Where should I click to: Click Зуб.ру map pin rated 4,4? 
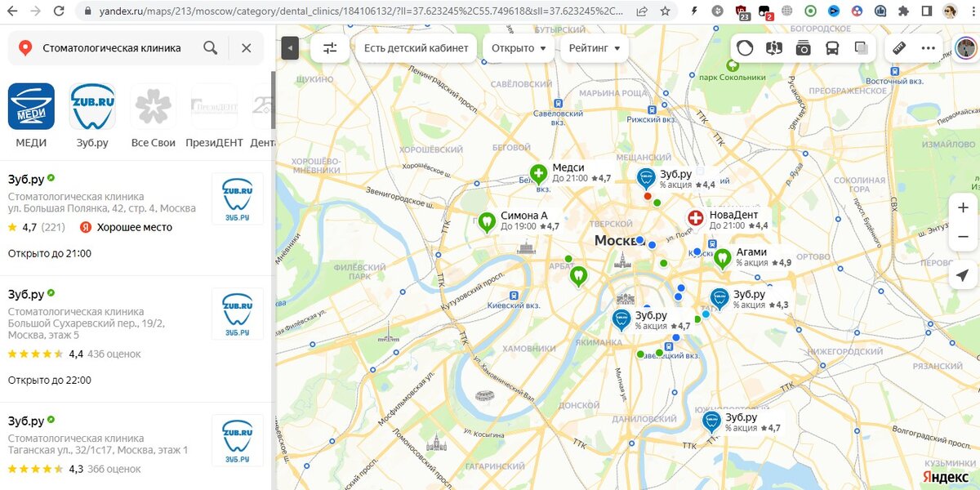pos(646,177)
